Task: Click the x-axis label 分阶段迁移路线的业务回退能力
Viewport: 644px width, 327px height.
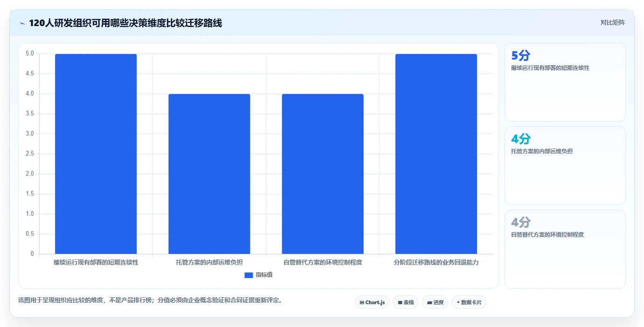Action: (436, 262)
